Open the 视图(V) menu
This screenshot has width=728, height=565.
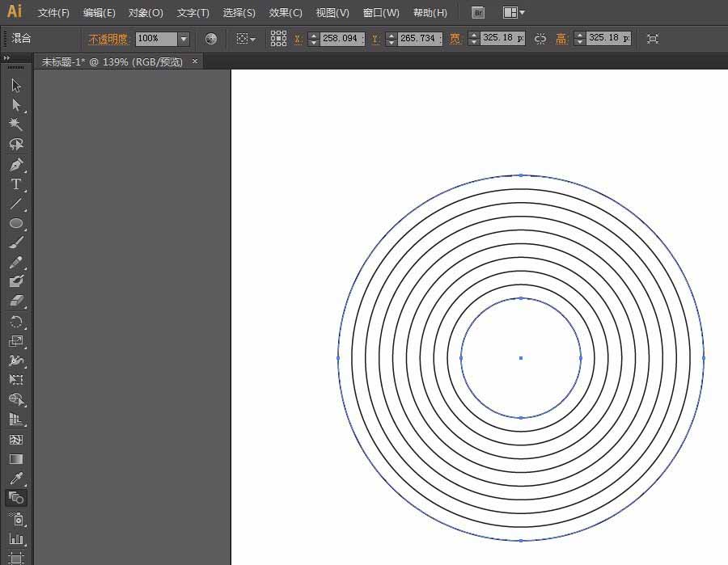[332, 12]
